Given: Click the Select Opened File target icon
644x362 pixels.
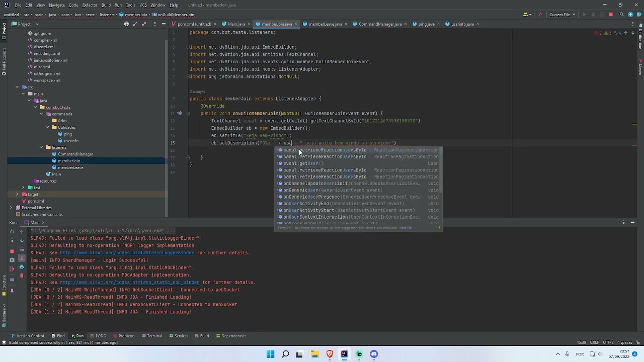Looking at the screenshot, I should coord(126,24).
